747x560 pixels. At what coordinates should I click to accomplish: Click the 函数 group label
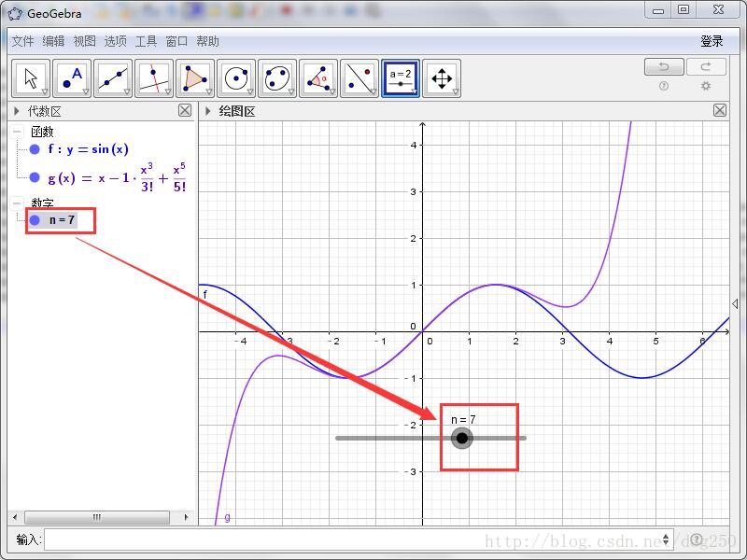coord(42,132)
